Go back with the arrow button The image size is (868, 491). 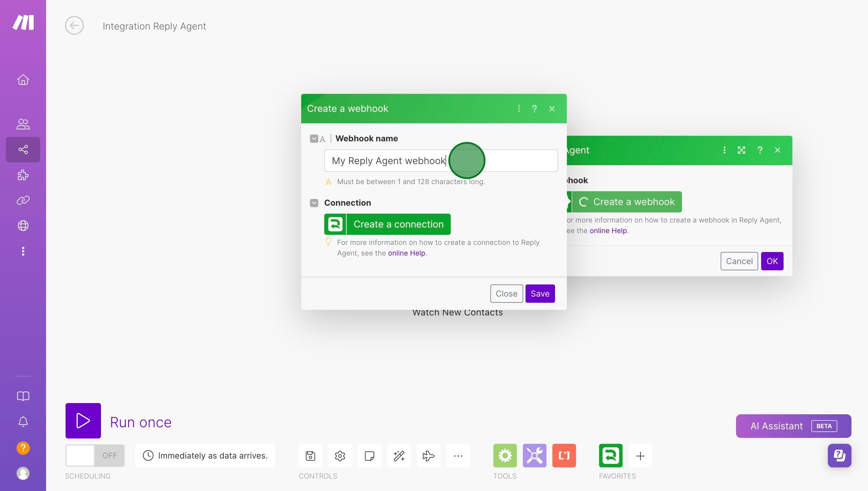(x=74, y=25)
